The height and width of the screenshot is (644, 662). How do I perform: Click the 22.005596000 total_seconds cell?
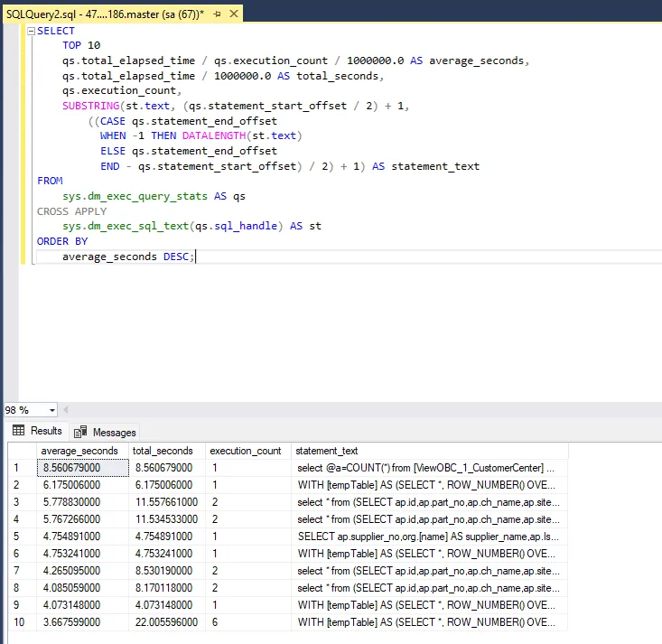coord(166,622)
